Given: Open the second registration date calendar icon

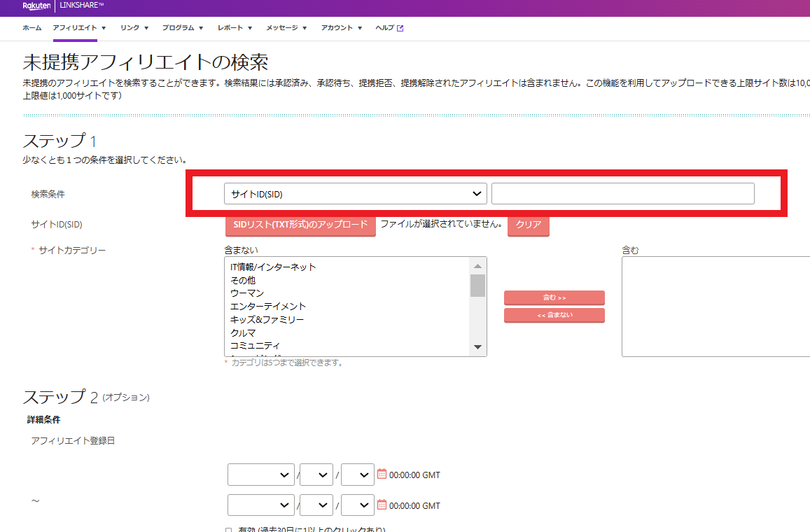Looking at the screenshot, I should (x=382, y=505).
